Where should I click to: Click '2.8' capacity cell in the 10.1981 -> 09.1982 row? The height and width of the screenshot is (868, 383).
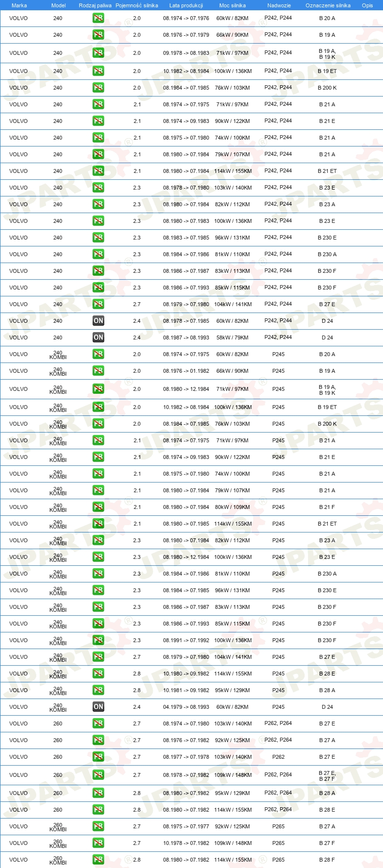[137, 690]
